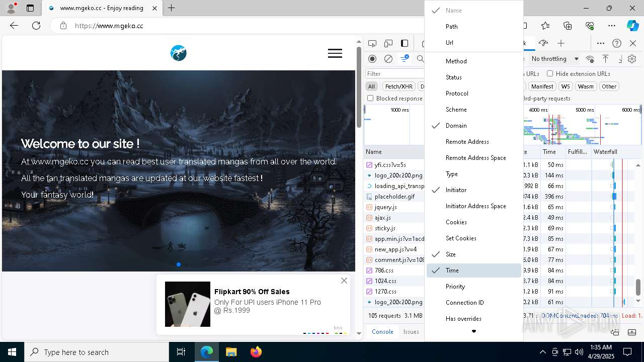This screenshot has width=644, height=362.
Task: Switch to the Console drawer tab
Action: coord(382,332)
